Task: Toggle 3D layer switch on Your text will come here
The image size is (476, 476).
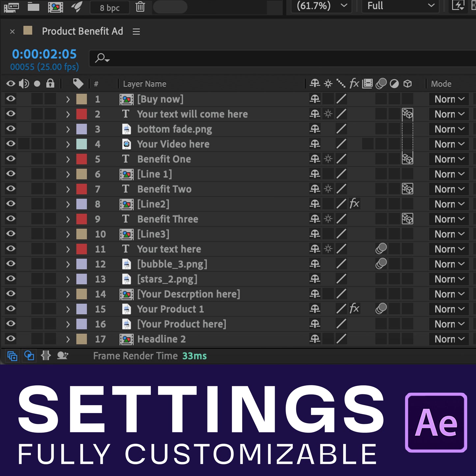Action: coord(407,114)
